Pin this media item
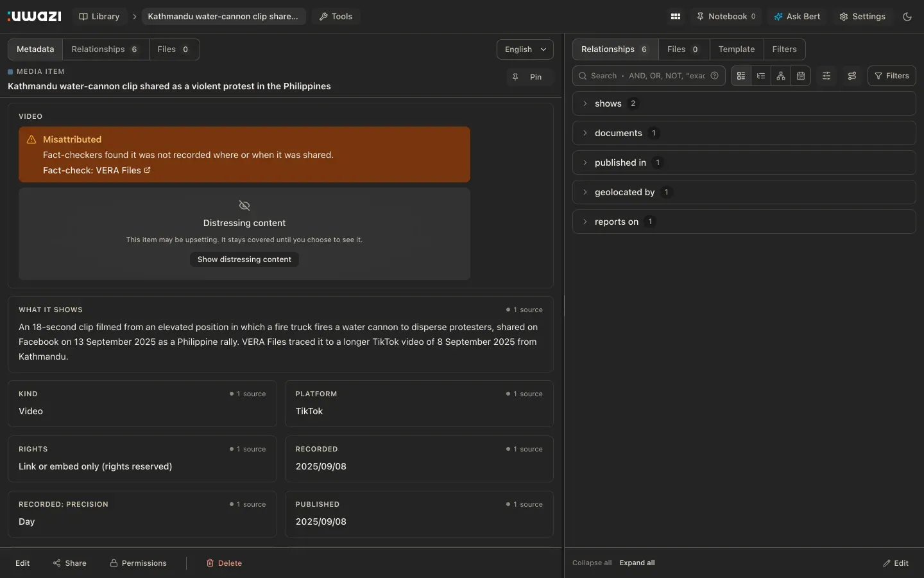Image resolution: width=924 pixels, height=578 pixels. [x=529, y=77]
